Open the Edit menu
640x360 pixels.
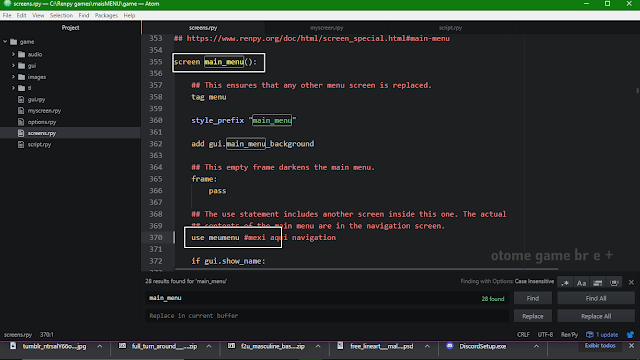(21, 16)
